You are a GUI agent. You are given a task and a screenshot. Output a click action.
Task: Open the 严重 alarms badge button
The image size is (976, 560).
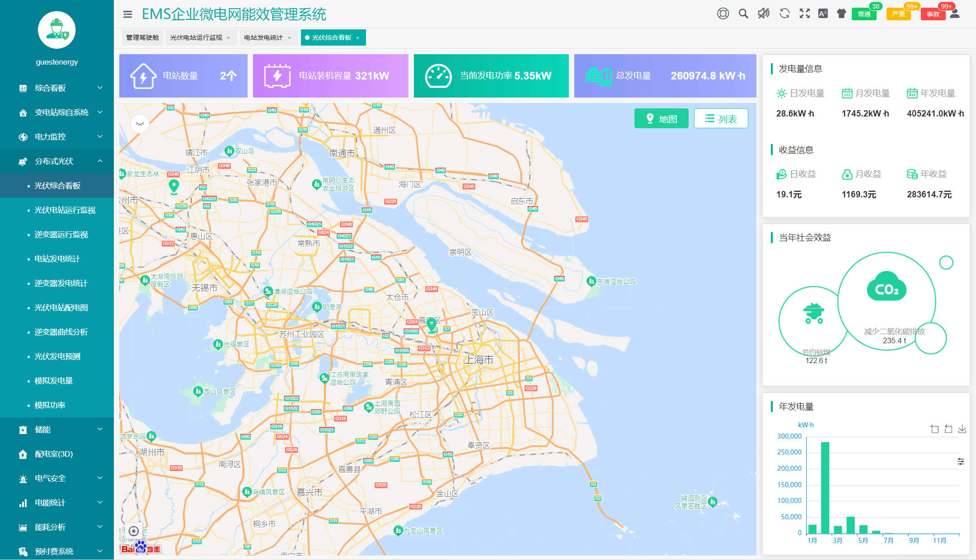pos(898,14)
